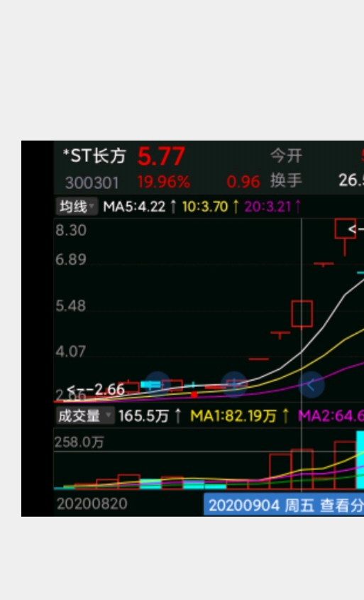
Task: Click the volume bar under the crosshair line
Action: tap(302, 469)
